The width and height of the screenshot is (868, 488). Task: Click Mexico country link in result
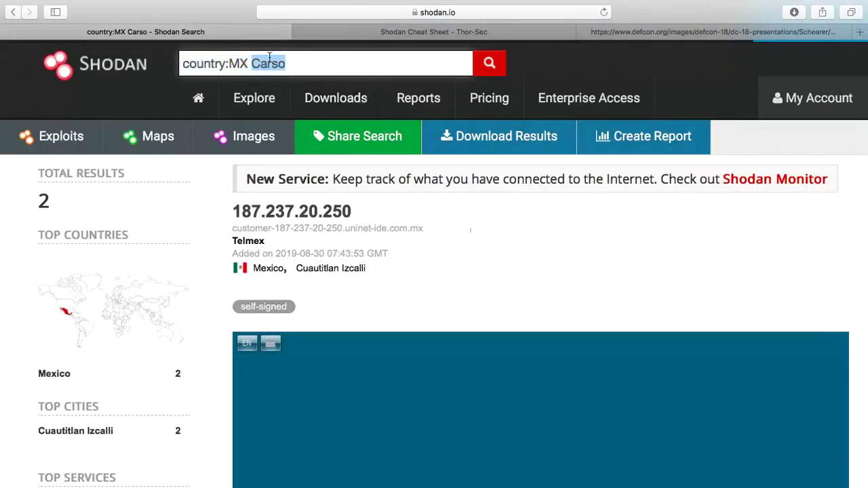pyautogui.click(x=268, y=268)
